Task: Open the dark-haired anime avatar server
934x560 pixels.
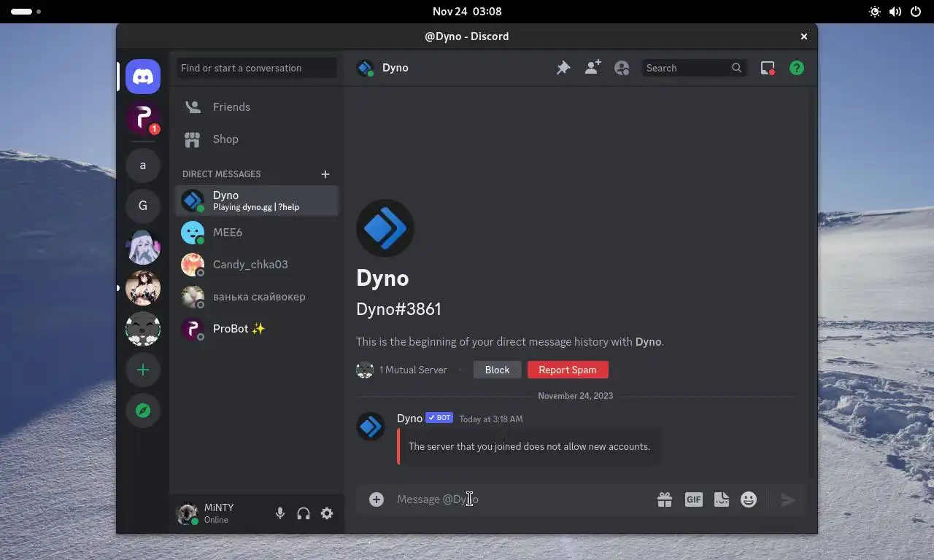Action: (143, 287)
